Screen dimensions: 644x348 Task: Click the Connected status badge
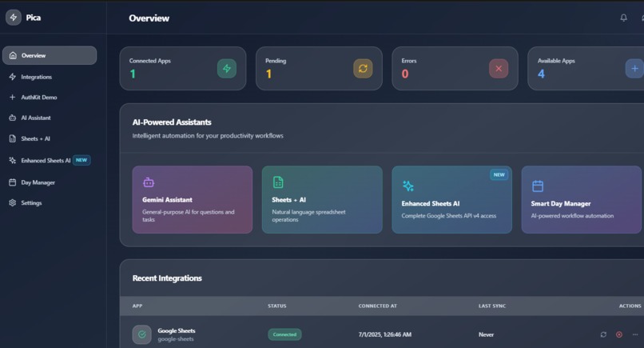point(284,334)
